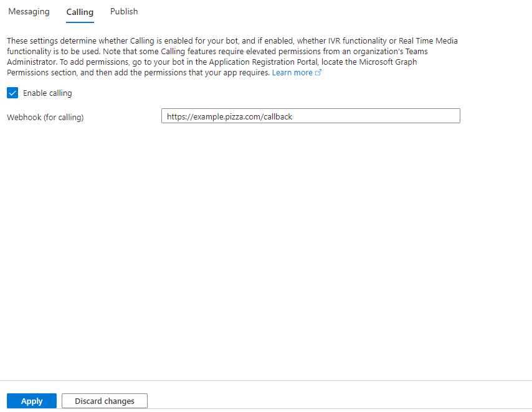The height and width of the screenshot is (412, 532).
Task: Focus the Webhook for calling URL field
Action: (310, 116)
